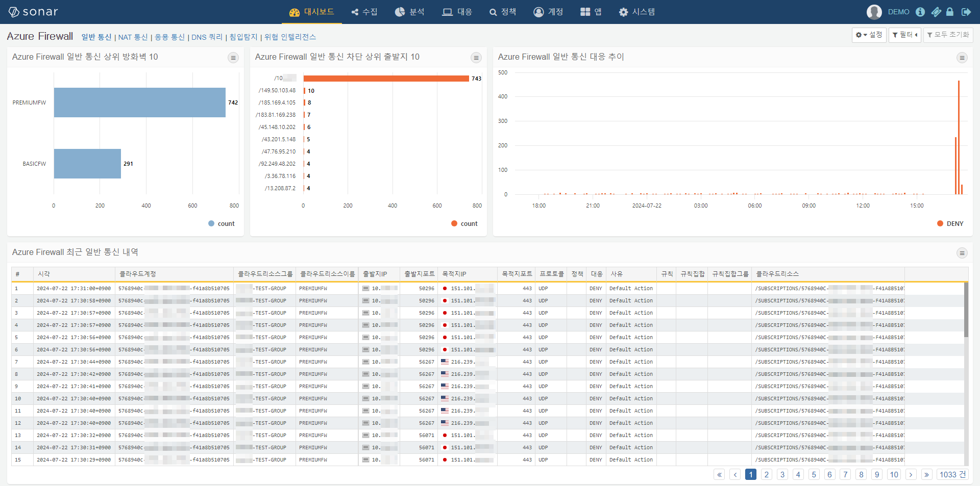Toggle the orange count legend item
Image resolution: width=980 pixels, height=486 pixels.
point(464,223)
